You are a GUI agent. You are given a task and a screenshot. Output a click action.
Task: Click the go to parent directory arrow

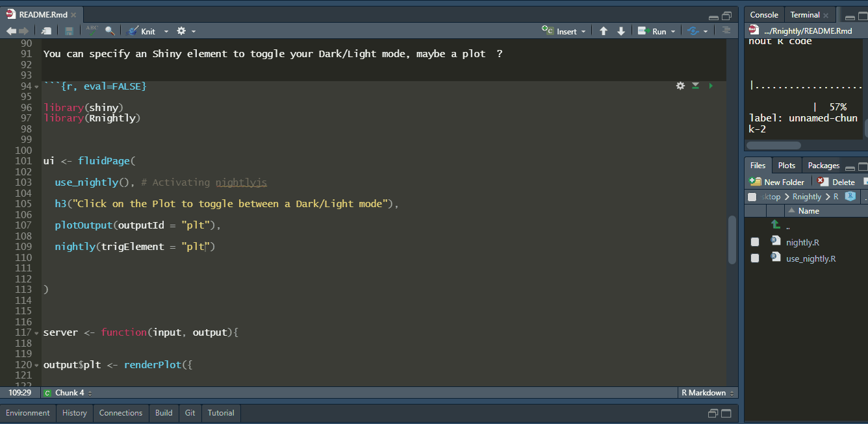coord(775,225)
